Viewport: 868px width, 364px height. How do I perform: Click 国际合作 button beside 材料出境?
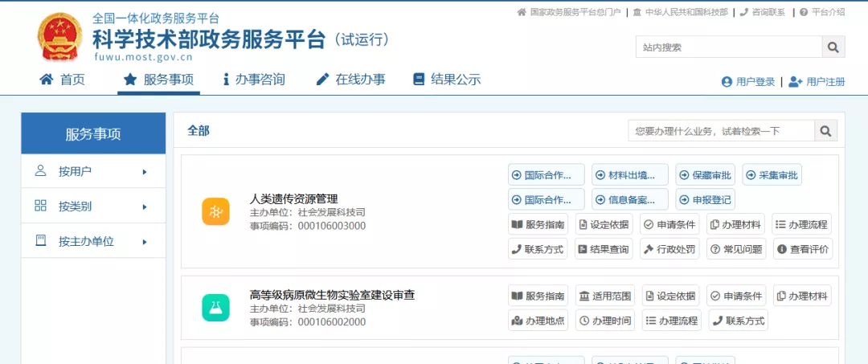coord(547,175)
